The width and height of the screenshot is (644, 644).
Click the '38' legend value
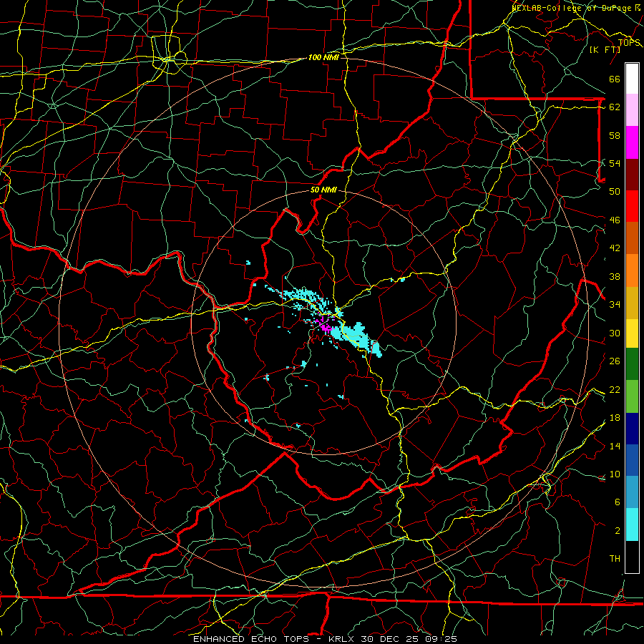point(615,276)
